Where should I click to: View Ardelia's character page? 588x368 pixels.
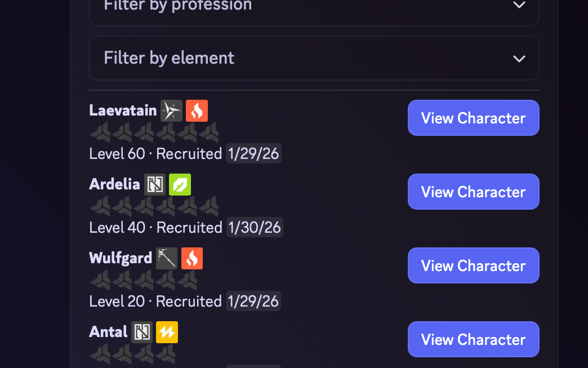[474, 192]
